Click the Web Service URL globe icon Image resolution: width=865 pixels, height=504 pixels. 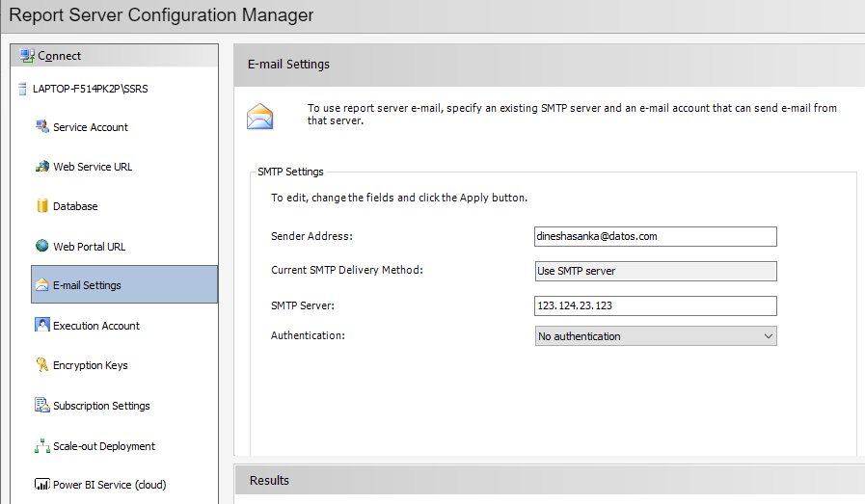(x=42, y=166)
